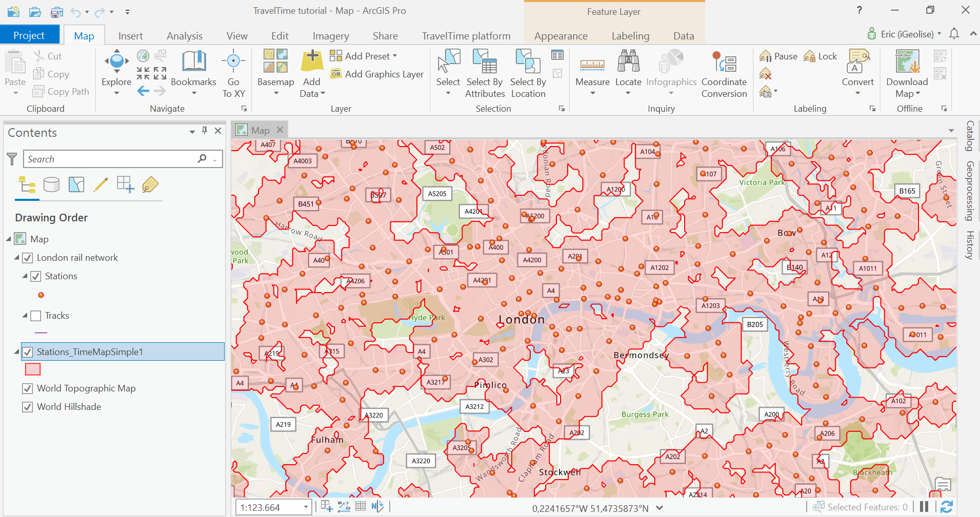Launch the Locate tool
Viewport: 980px width, 517px height.
628,72
